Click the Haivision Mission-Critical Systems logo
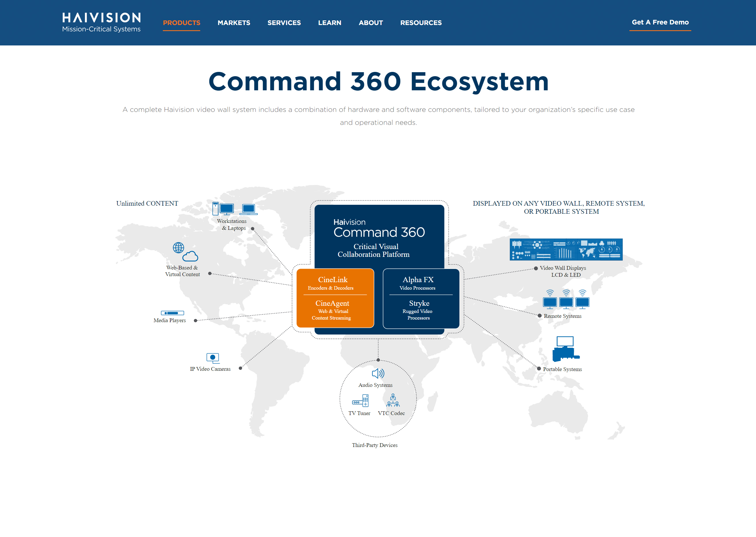The image size is (756, 537). point(101,22)
